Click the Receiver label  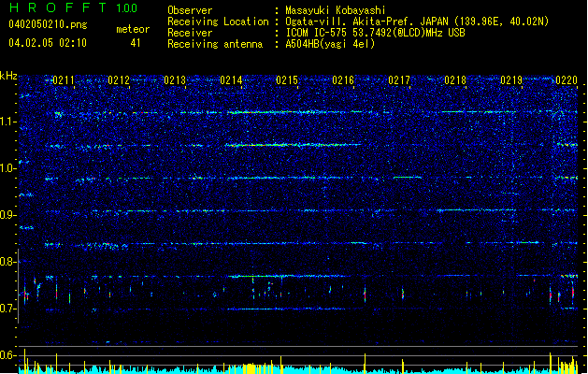tap(190, 33)
